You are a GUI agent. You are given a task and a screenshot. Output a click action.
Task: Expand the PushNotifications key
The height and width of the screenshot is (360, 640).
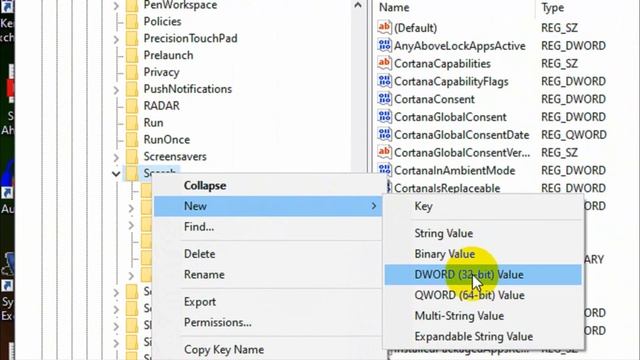[x=116, y=90]
